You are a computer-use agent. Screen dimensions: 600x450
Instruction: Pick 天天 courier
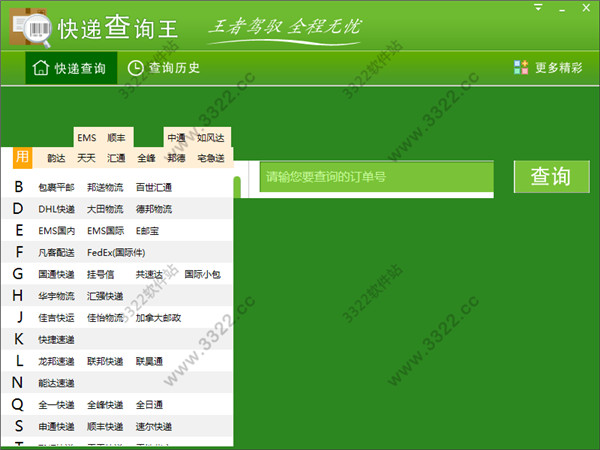(86, 158)
